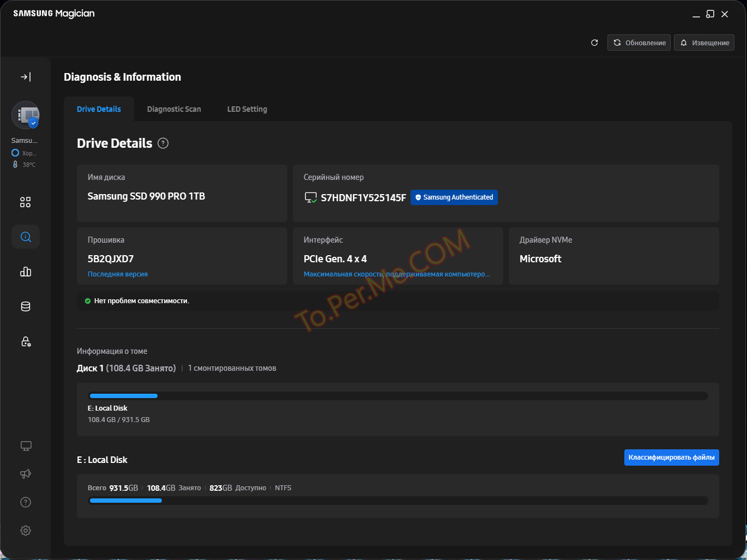The height and width of the screenshot is (560, 747).
Task: Click the help icon beside Drive Details
Action: coord(163,143)
